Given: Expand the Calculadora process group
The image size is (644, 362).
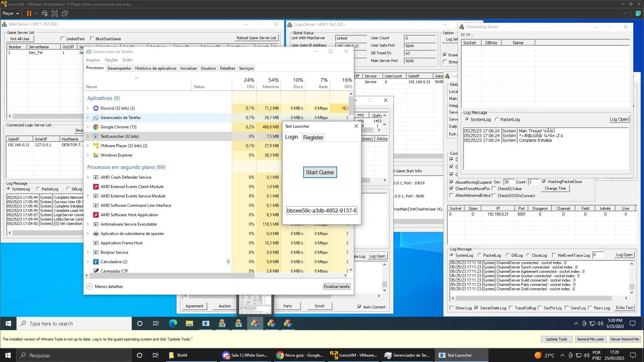Looking at the screenshot, I should 88,262.
